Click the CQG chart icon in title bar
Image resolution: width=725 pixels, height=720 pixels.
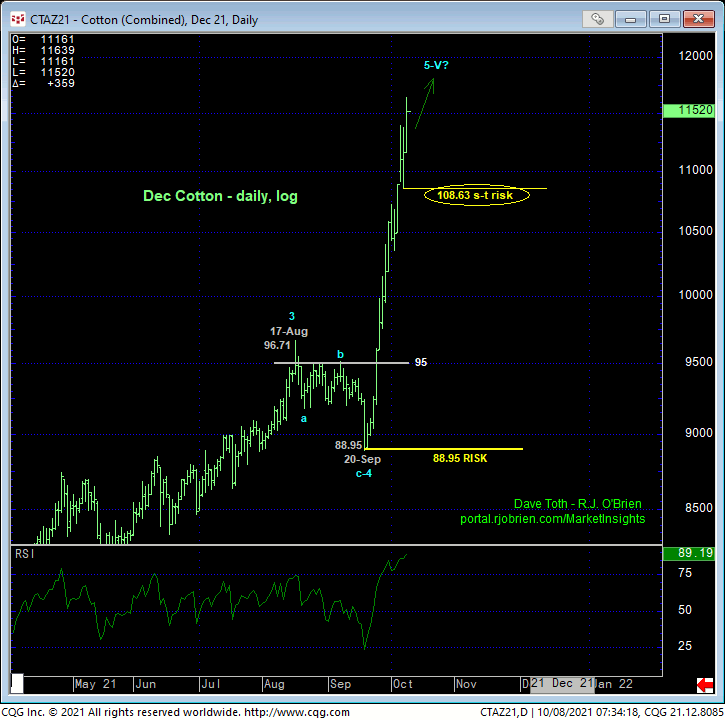point(12,18)
